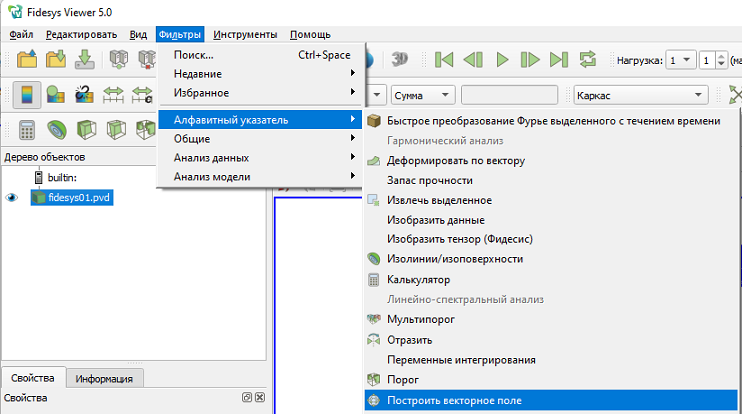Switch to the Свойства tab

click(33, 378)
